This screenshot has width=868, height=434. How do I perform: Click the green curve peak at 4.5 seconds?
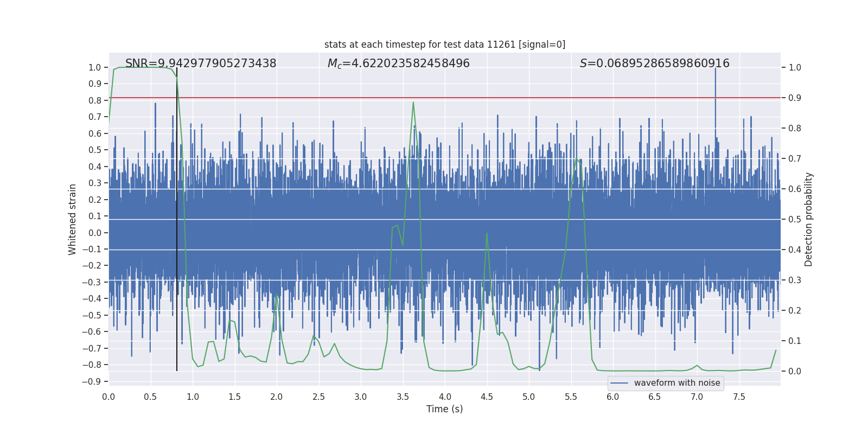487,233
